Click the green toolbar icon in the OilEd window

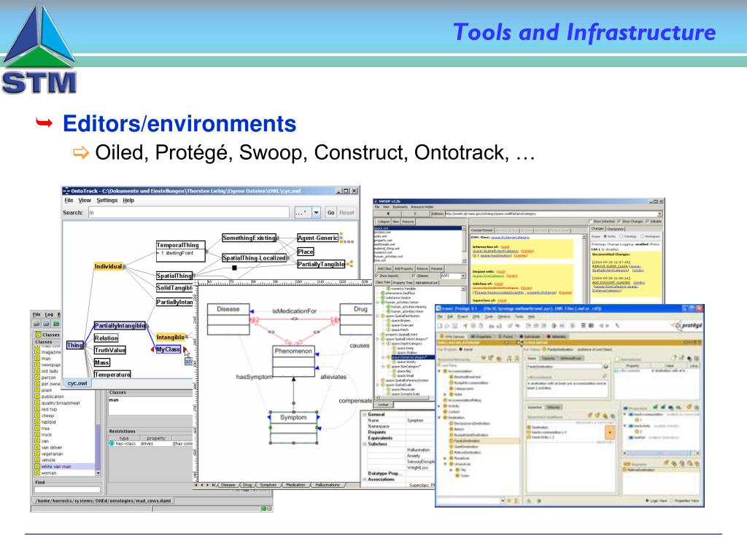tap(55, 324)
